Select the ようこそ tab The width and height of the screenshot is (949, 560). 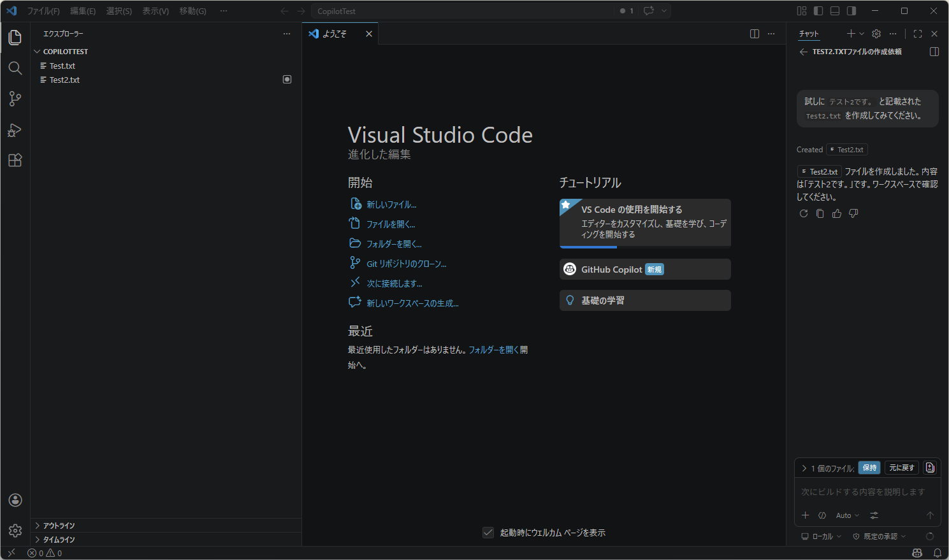335,34
